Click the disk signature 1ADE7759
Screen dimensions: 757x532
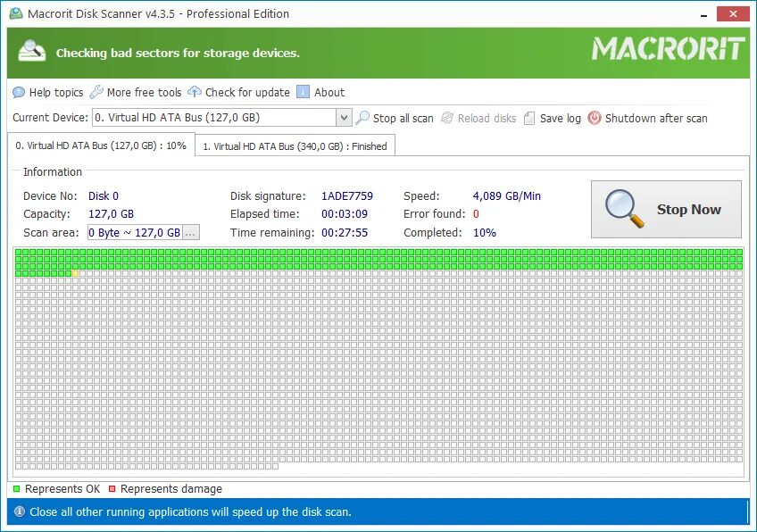[x=347, y=196]
